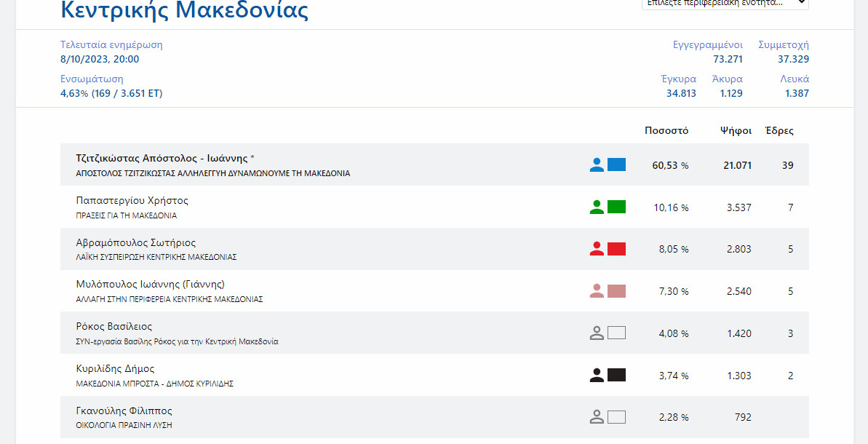
Task: Click the Ψήφοι column header
Action: tap(736, 131)
